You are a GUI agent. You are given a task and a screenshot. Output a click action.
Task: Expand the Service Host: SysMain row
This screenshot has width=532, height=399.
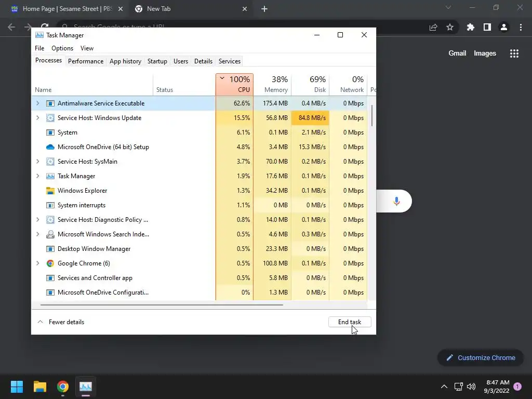point(37,162)
